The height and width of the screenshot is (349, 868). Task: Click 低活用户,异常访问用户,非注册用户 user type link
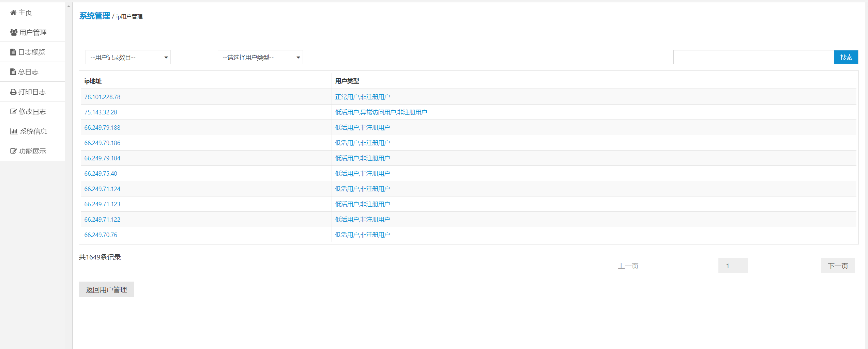[381, 112]
